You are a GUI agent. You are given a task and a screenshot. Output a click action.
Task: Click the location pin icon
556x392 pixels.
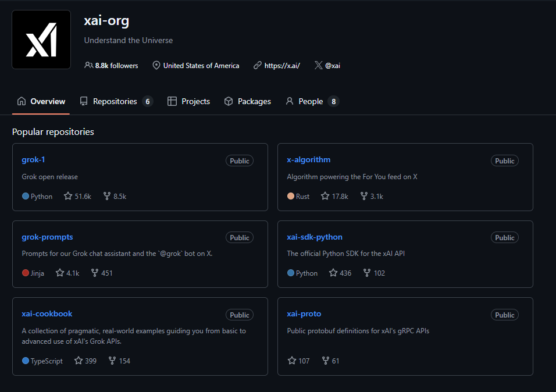156,65
